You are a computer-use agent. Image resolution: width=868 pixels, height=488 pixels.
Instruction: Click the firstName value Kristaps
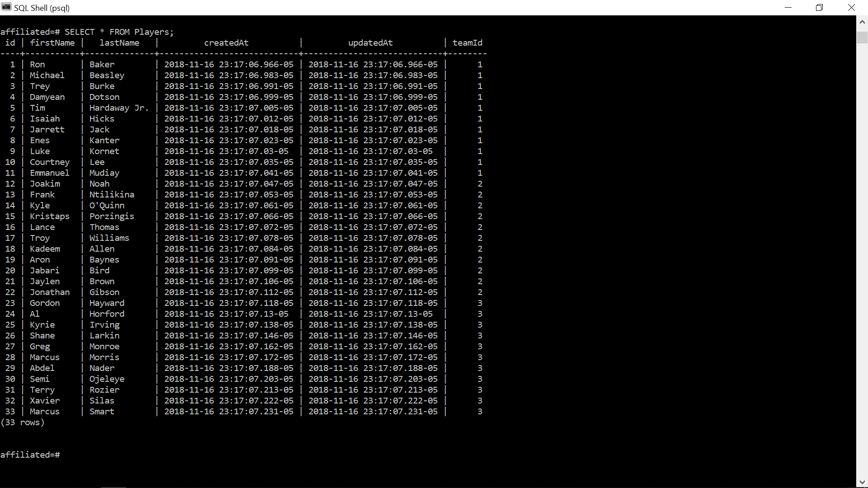[x=50, y=216]
